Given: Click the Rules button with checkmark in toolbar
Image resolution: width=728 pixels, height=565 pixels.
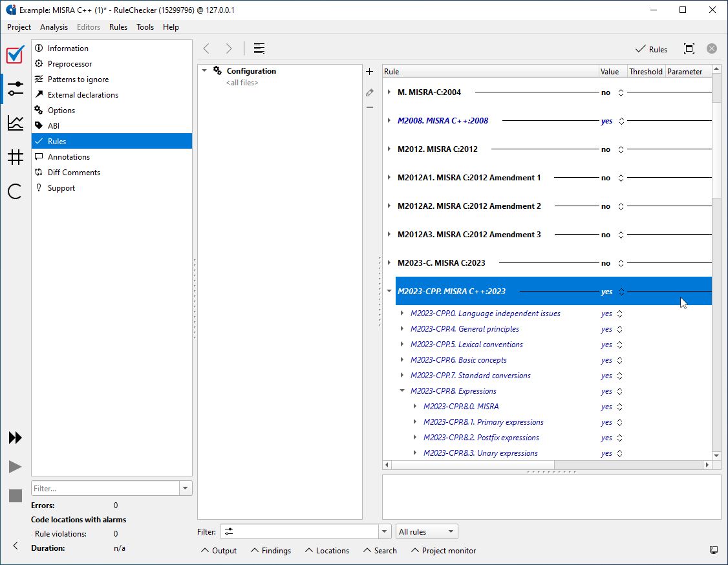Looking at the screenshot, I should pyautogui.click(x=652, y=49).
